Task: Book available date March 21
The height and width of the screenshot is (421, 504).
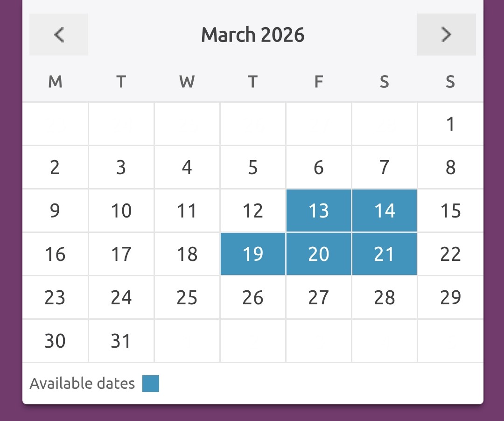Action: (x=385, y=254)
